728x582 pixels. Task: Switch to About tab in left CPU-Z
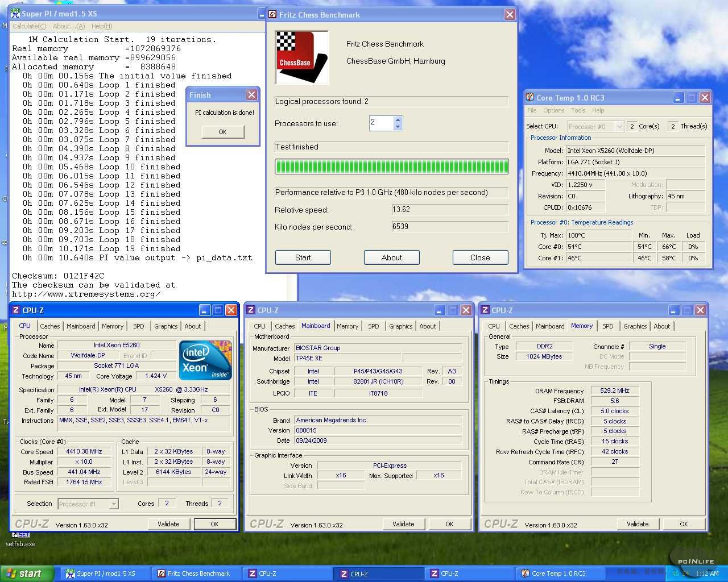[193, 326]
